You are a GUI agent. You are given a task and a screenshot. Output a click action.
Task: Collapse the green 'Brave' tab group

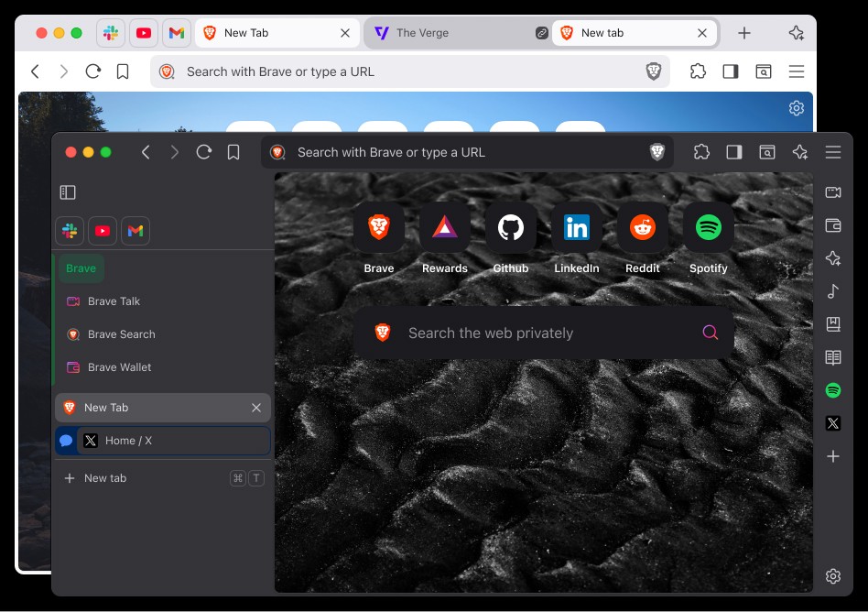tap(81, 268)
